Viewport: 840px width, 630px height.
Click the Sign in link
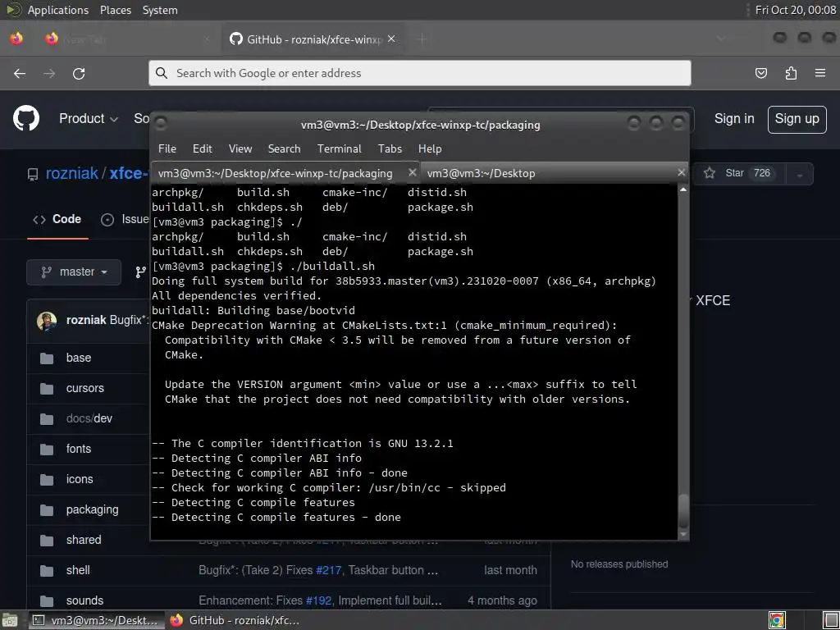[x=734, y=119]
